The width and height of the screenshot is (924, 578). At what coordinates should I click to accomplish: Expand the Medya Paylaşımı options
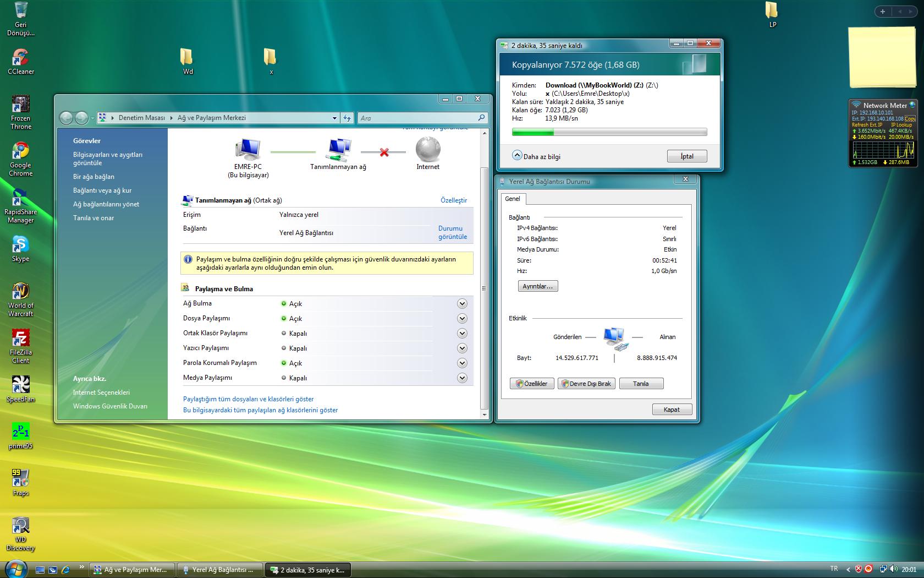coord(462,378)
